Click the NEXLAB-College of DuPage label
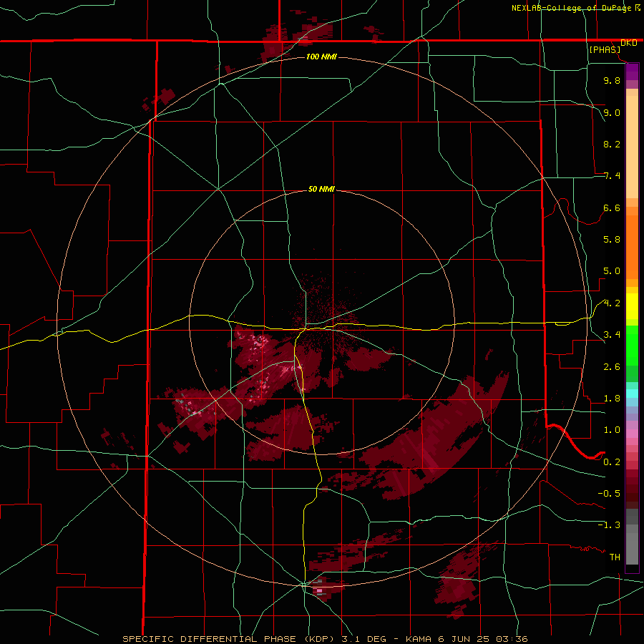 click(572, 8)
